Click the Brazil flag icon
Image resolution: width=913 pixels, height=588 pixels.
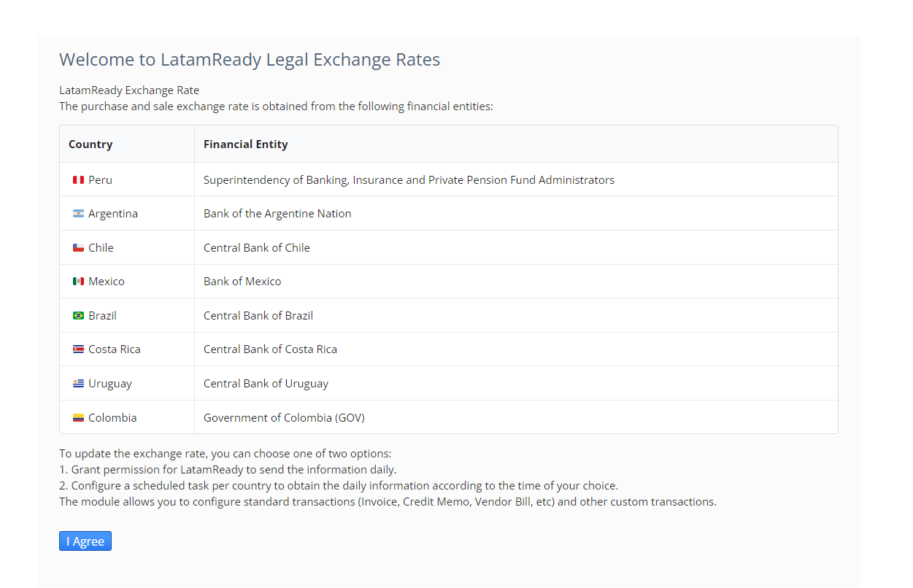78,316
